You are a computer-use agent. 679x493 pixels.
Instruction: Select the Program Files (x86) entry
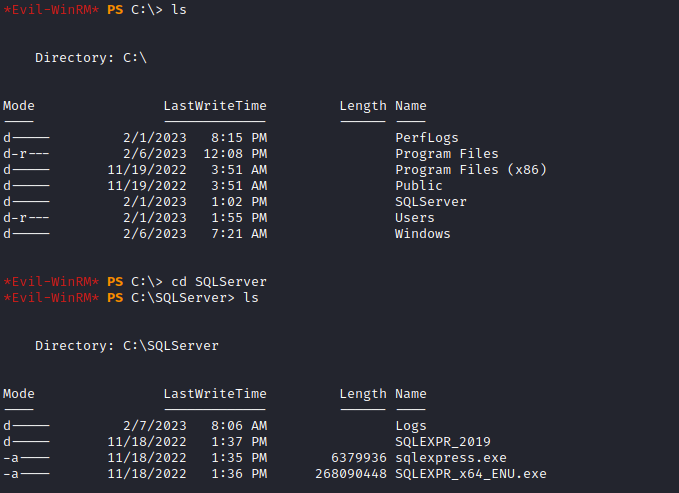[x=470, y=170]
